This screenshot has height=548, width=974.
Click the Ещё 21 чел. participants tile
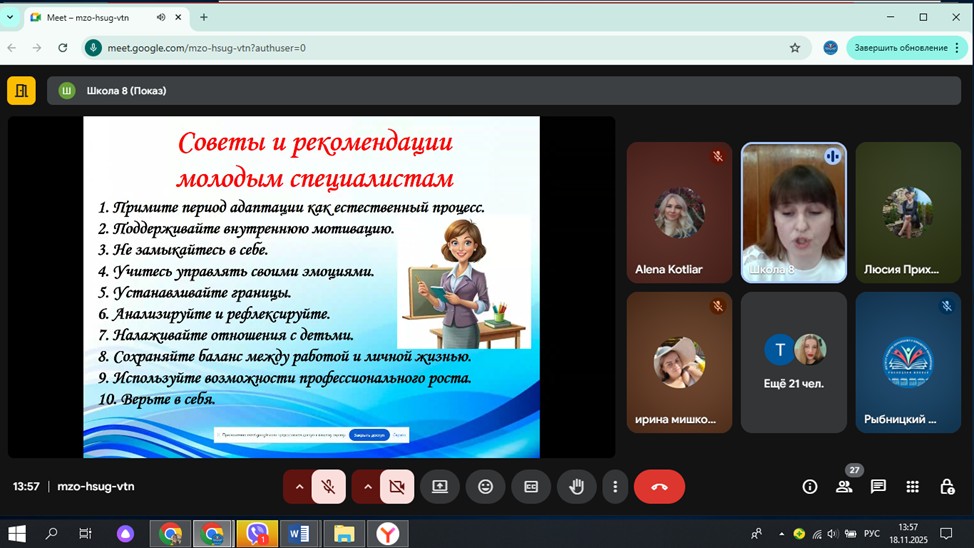(793, 362)
